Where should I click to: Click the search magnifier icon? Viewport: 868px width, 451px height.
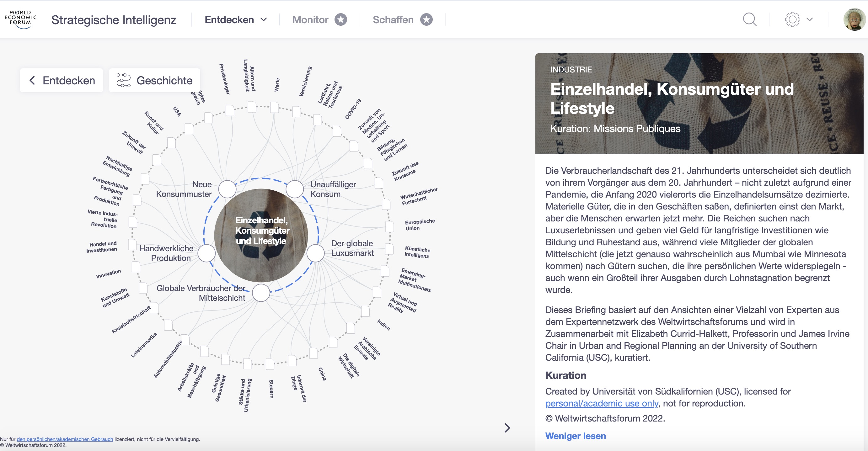(749, 19)
